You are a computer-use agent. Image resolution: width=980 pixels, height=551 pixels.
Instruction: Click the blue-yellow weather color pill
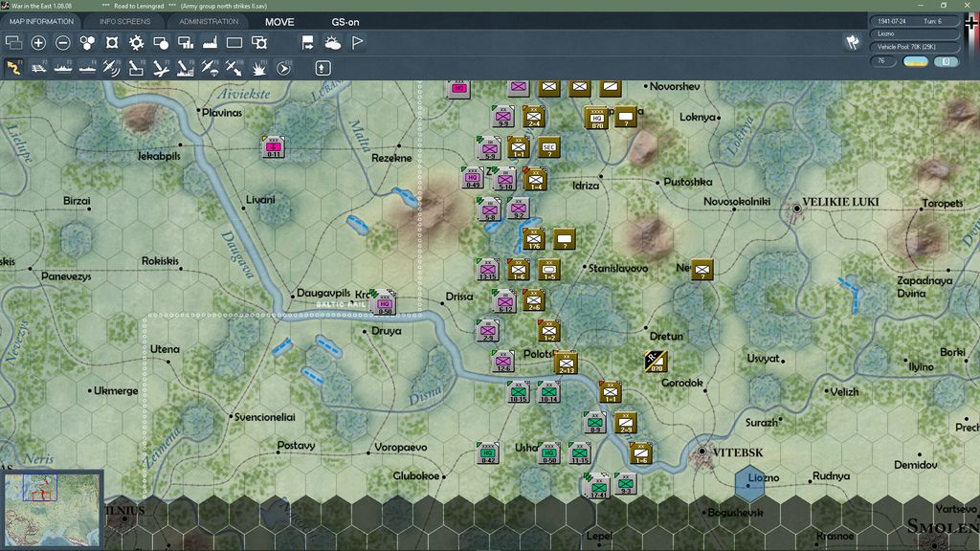(x=916, y=61)
